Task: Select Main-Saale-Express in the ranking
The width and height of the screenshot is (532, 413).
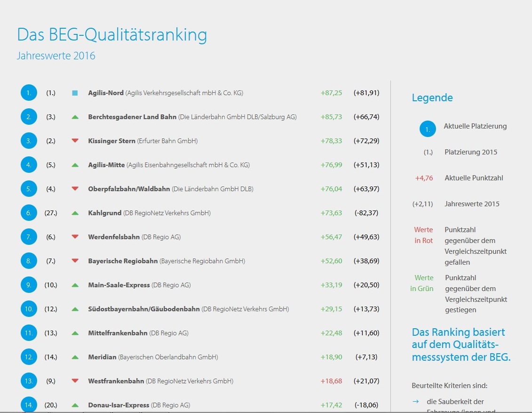Action: coord(119,285)
